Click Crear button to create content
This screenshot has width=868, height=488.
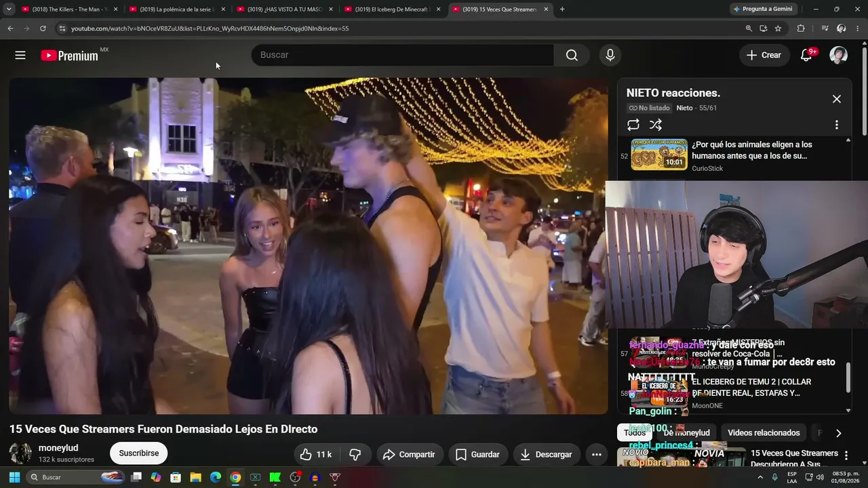(x=764, y=55)
